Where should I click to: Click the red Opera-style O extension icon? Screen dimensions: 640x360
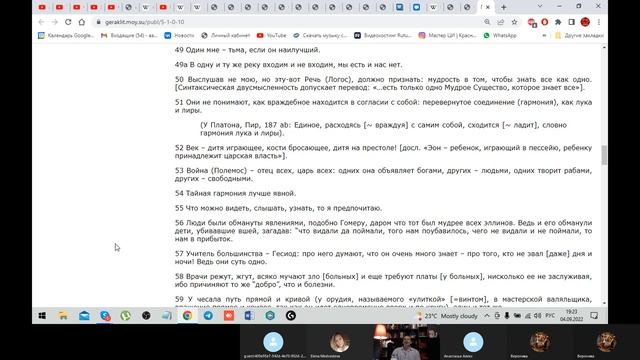point(544,22)
